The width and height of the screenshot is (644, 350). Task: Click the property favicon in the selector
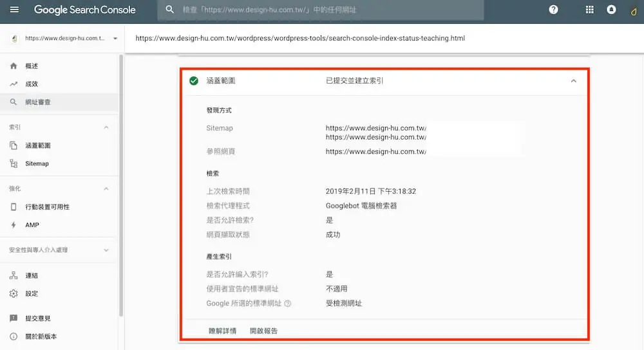pyautogui.click(x=14, y=39)
